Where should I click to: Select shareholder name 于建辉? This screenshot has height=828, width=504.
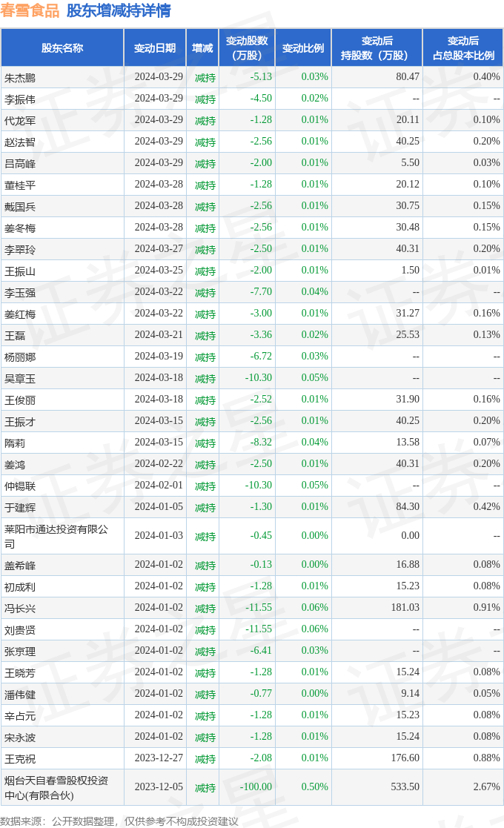point(20,508)
